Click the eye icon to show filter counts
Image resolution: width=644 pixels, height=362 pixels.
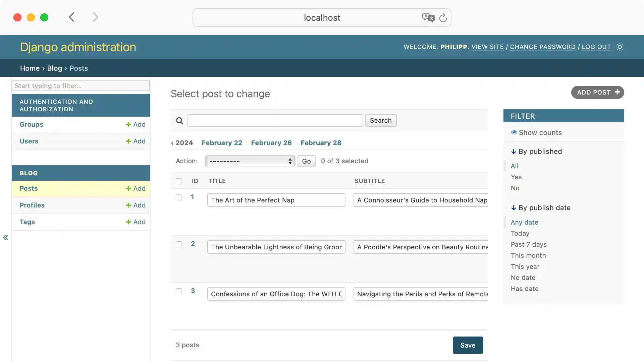pyautogui.click(x=514, y=132)
